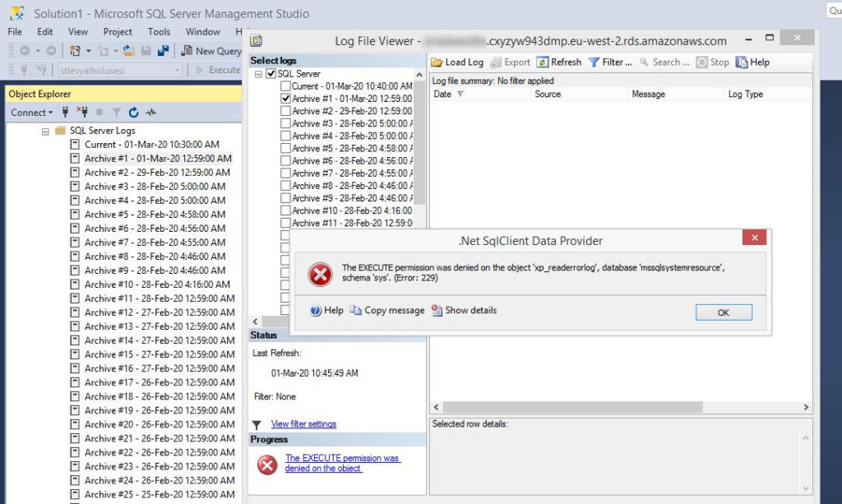This screenshot has height=504, width=842.
Task: Click the EXECUTE permission denied progress link
Action: click(343, 463)
